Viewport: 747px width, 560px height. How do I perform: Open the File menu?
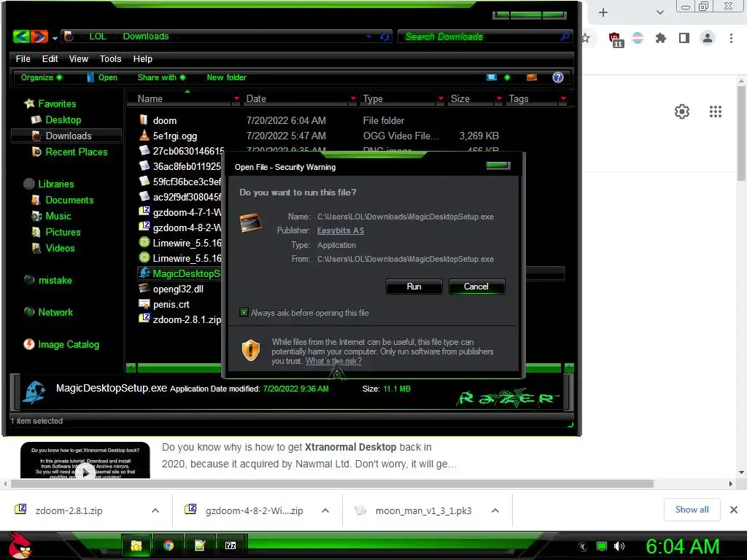(23, 59)
